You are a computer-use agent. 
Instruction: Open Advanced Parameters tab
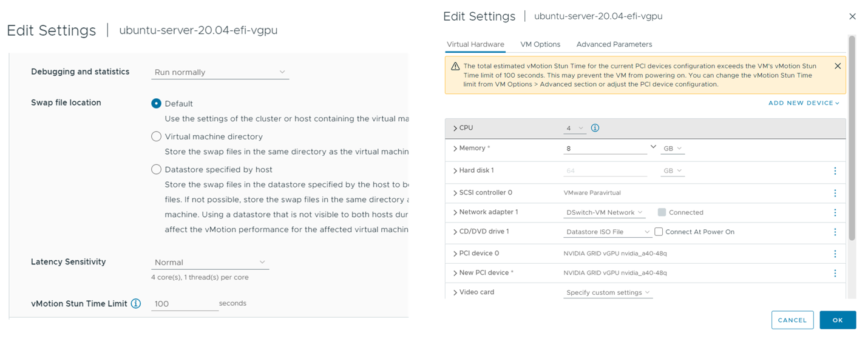[614, 44]
